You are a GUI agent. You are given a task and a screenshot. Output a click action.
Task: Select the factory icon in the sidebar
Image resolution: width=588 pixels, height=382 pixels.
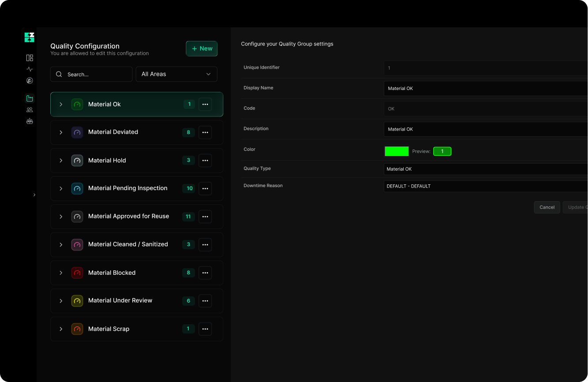point(29,98)
